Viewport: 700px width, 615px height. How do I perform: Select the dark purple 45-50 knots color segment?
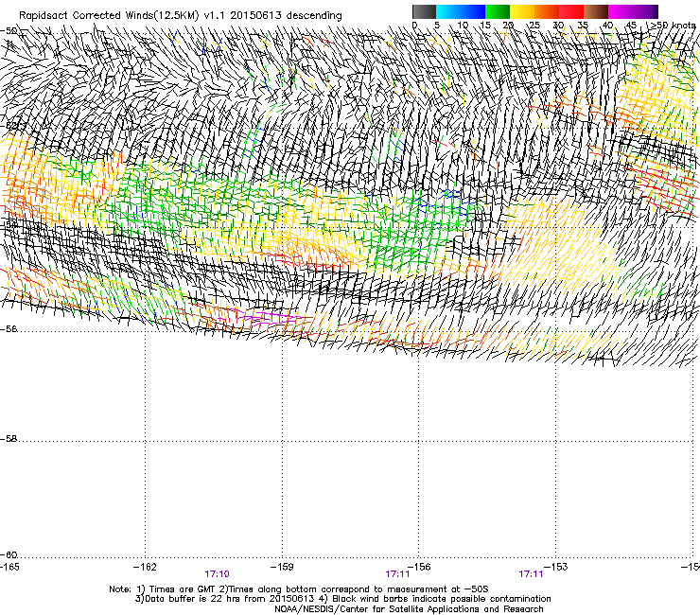click(x=645, y=11)
